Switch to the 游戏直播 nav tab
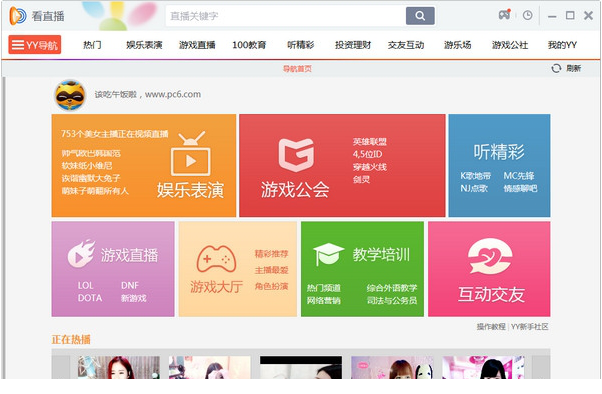Image resolution: width=602 pixels, height=394 pixels. coord(197,45)
